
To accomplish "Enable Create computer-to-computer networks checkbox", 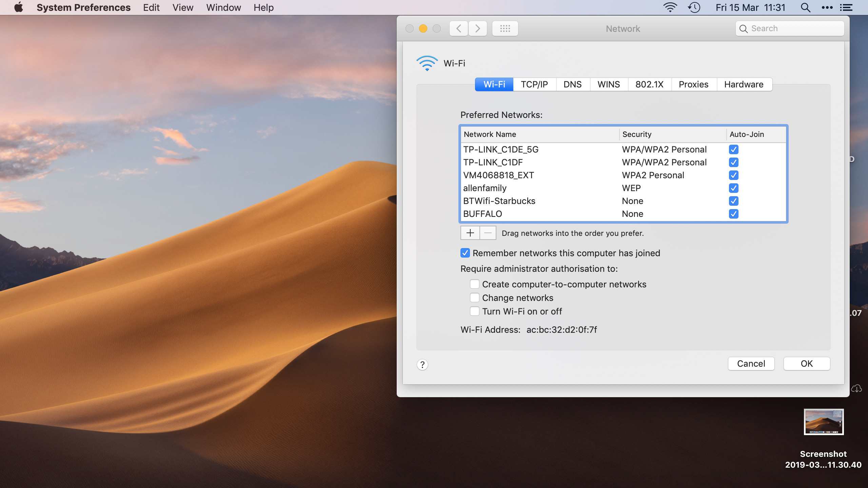I will tap(474, 284).
